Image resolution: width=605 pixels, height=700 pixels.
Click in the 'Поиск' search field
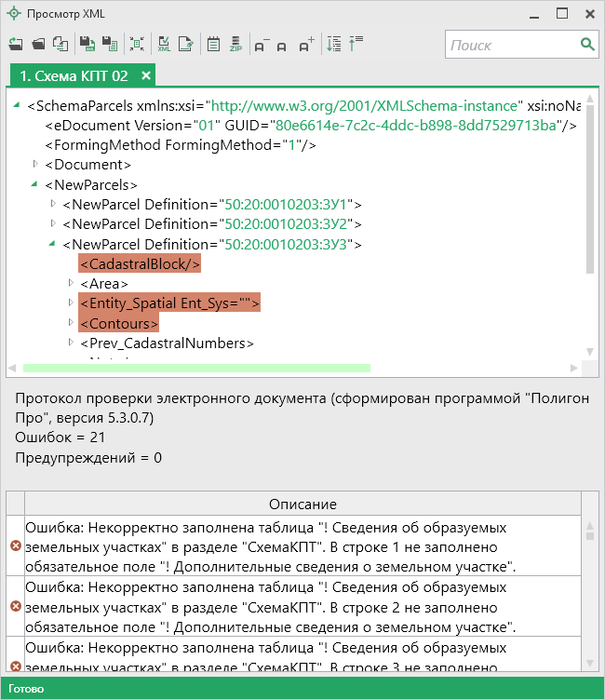pyautogui.click(x=512, y=44)
